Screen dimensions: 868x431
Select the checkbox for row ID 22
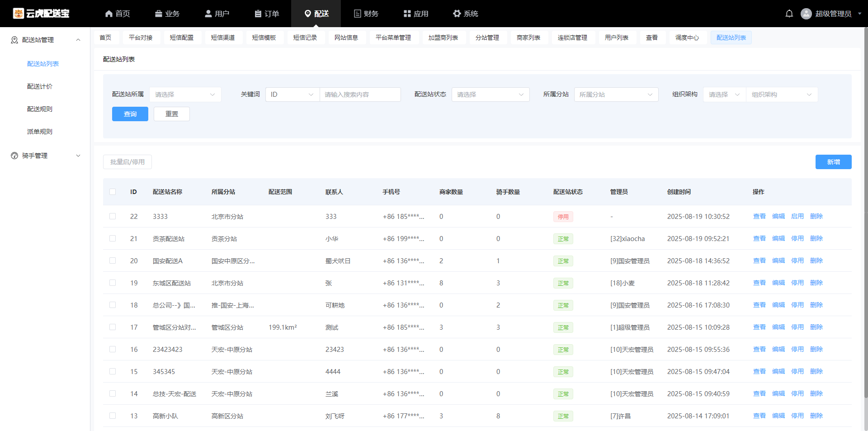[x=113, y=216]
